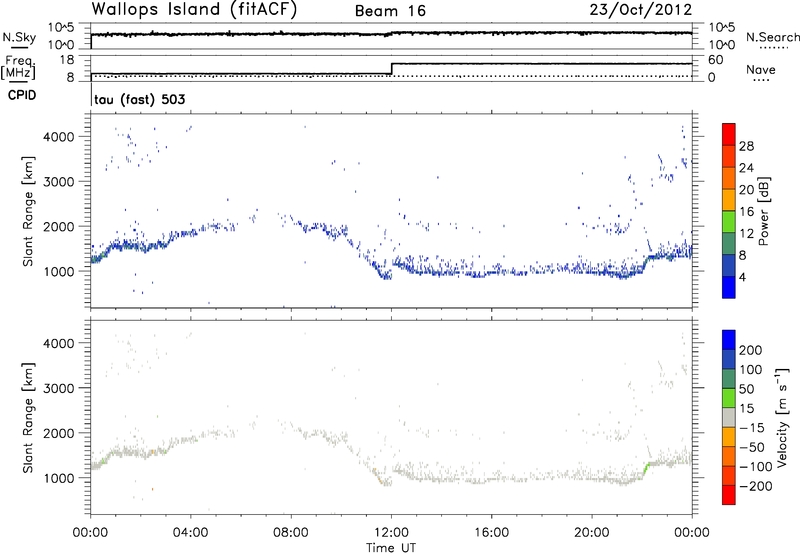The height and width of the screenshot is (554, 800).
Task: Click the 'Time UT' axis label
Action: pos(391,547)
